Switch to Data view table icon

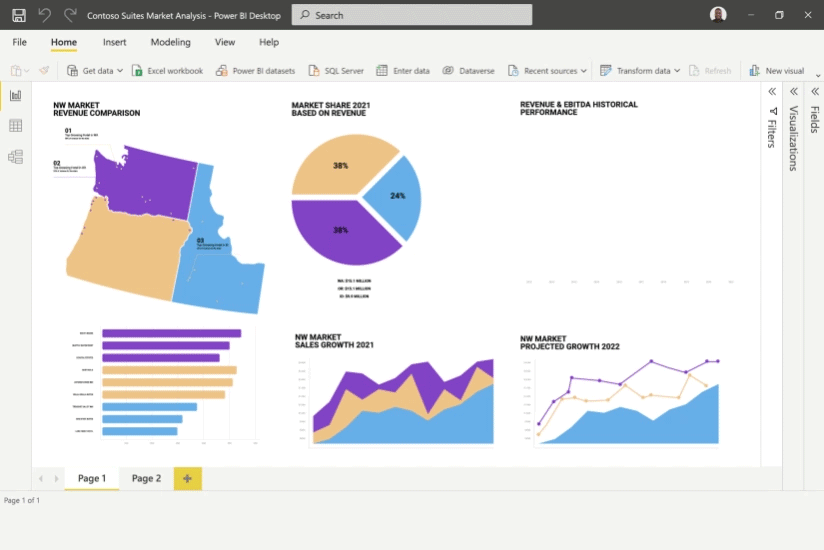15,126
